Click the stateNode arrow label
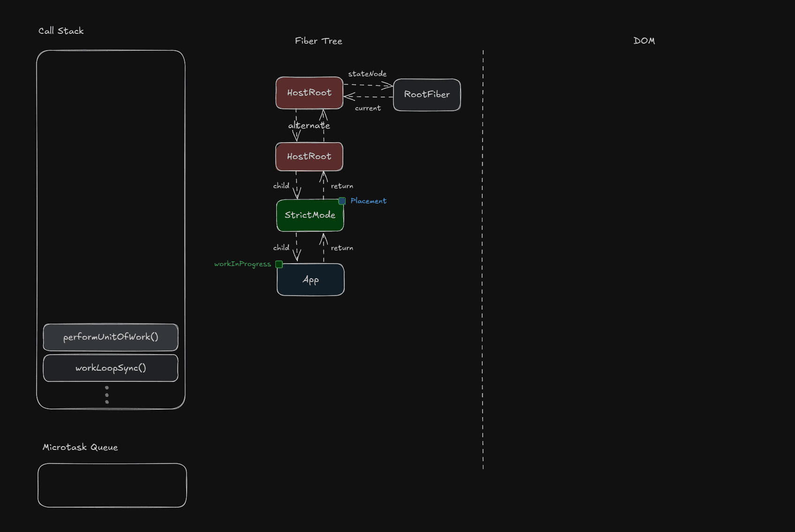This screenshot has height=532, width=795. click(x=367, y=74)
